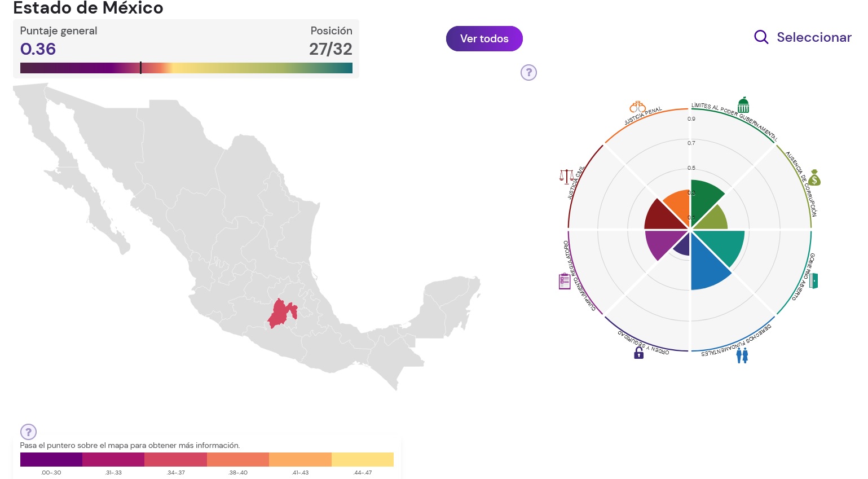Click the government building icon for Límites al Poder
Screen dimensions: 868x479
coord(743,105)
